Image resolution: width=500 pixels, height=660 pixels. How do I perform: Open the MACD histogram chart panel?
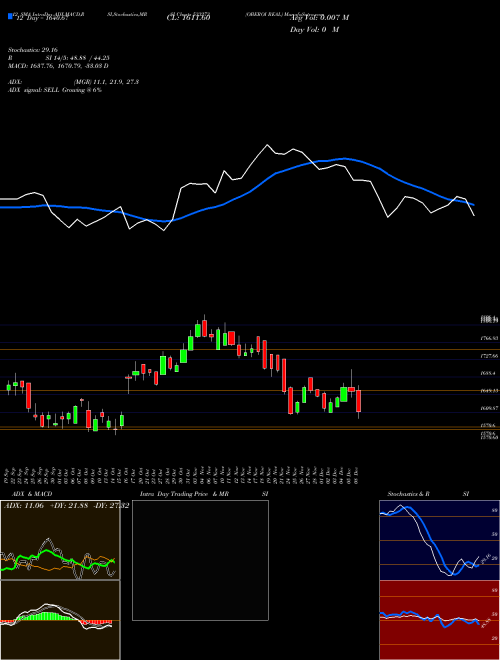point(60,620)
